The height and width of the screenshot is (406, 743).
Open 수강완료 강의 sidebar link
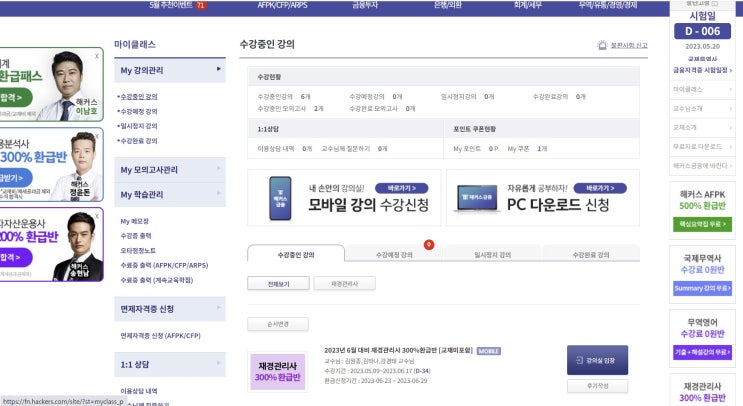click(x=138, y=141)
